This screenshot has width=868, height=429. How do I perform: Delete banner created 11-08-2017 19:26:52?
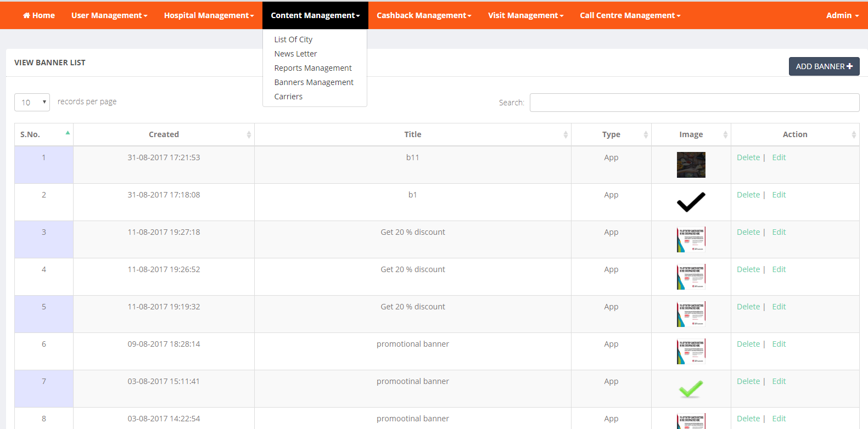pos(748,269)
